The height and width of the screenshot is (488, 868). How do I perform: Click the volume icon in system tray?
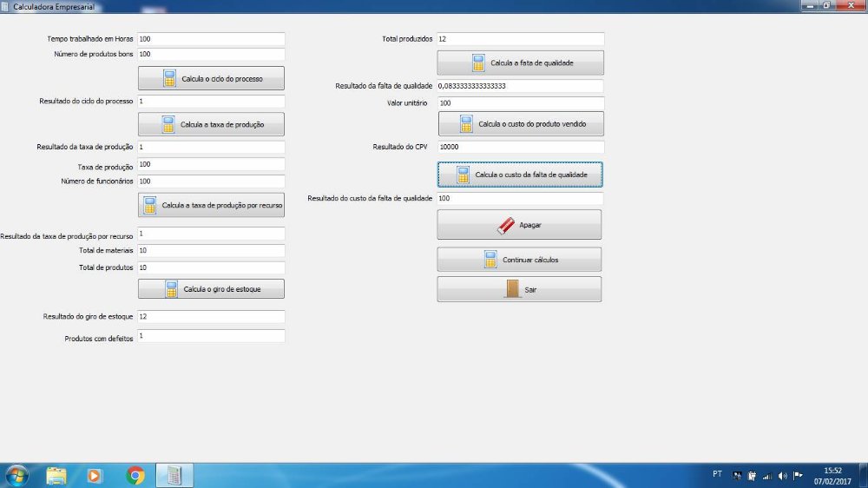782,476
